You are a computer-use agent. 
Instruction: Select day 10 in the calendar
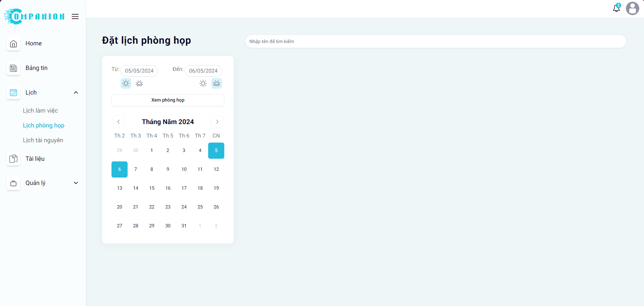[x=184, y=169]
